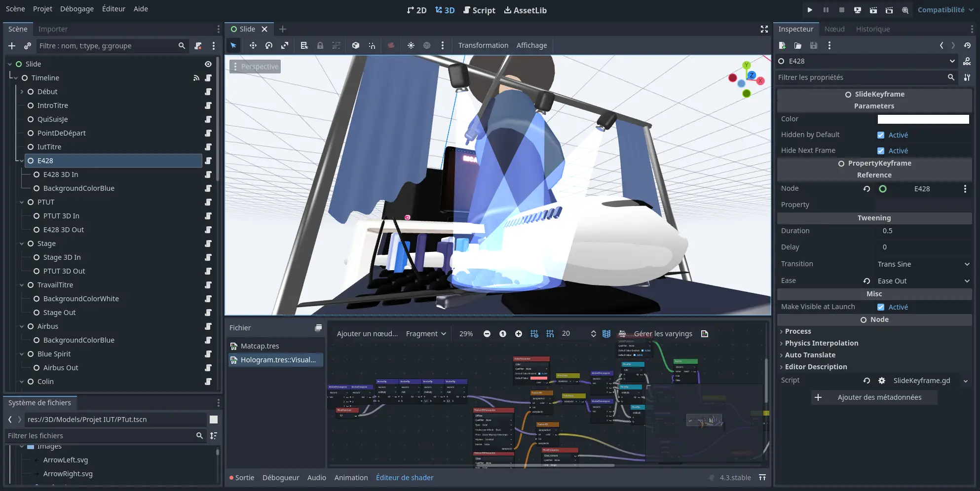
Task: Click Ajouter un nœud button
Action: 367,334
